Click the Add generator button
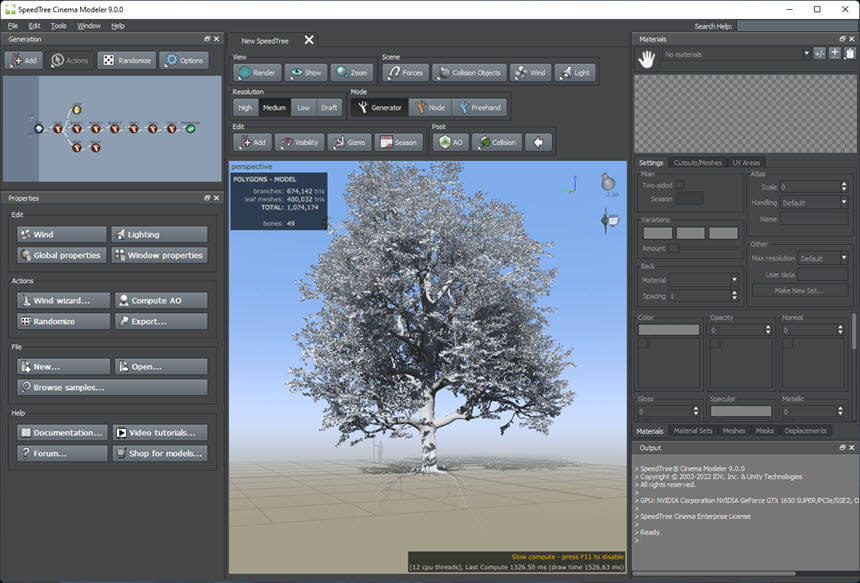The image size is (860, 583). [x=24, y=60]
